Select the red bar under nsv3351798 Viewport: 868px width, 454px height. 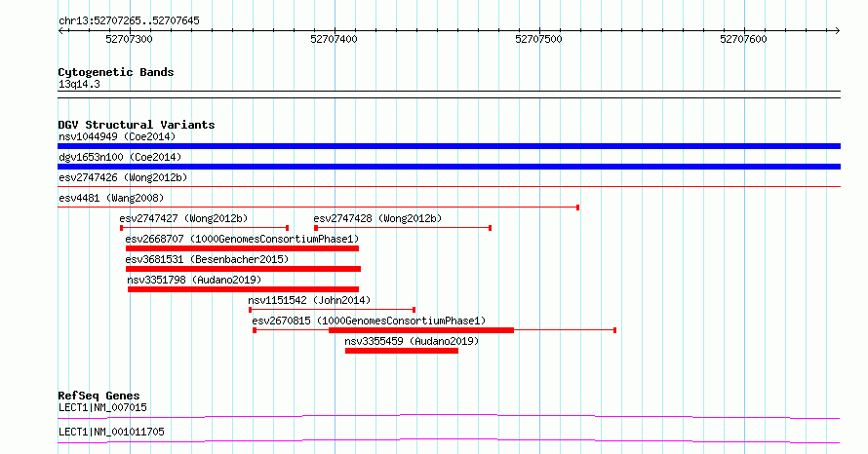243,289
